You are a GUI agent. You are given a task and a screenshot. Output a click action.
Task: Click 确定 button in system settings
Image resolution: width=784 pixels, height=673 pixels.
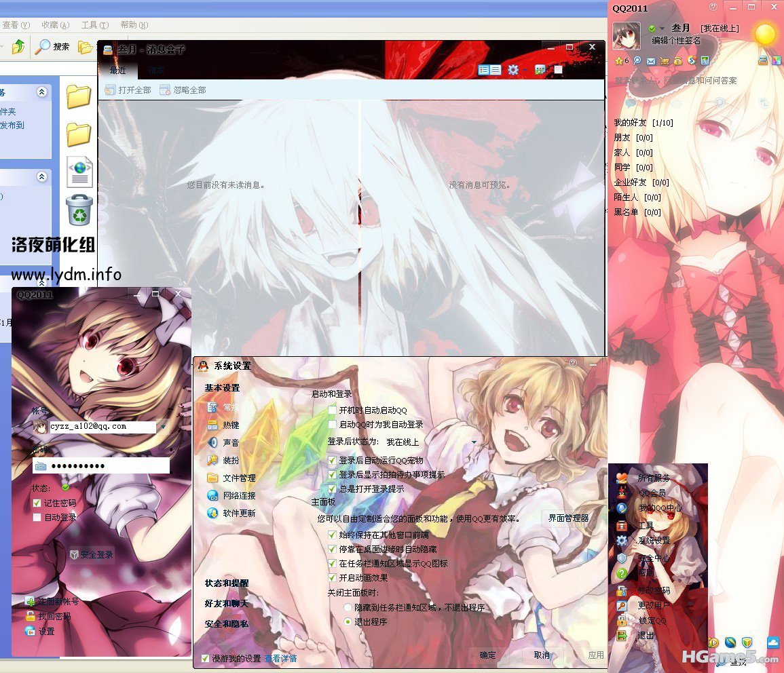click(x=488, y=655)
